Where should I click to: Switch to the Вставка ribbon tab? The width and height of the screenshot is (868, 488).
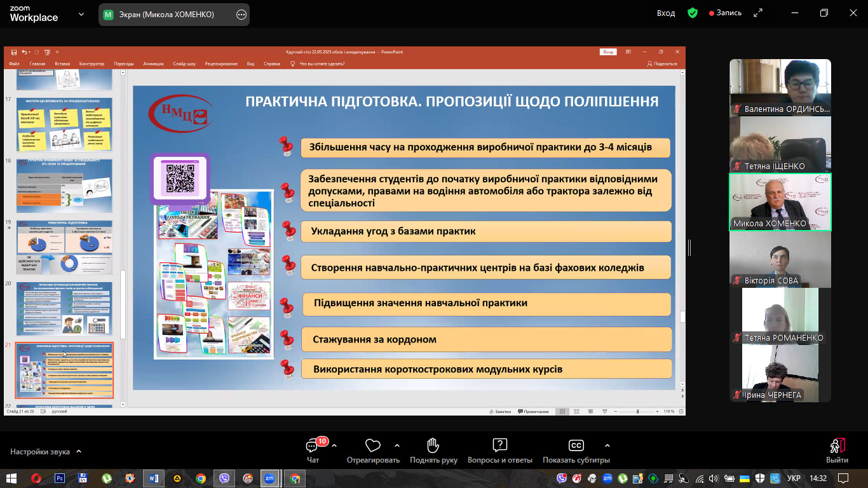(x=62, y=64)
